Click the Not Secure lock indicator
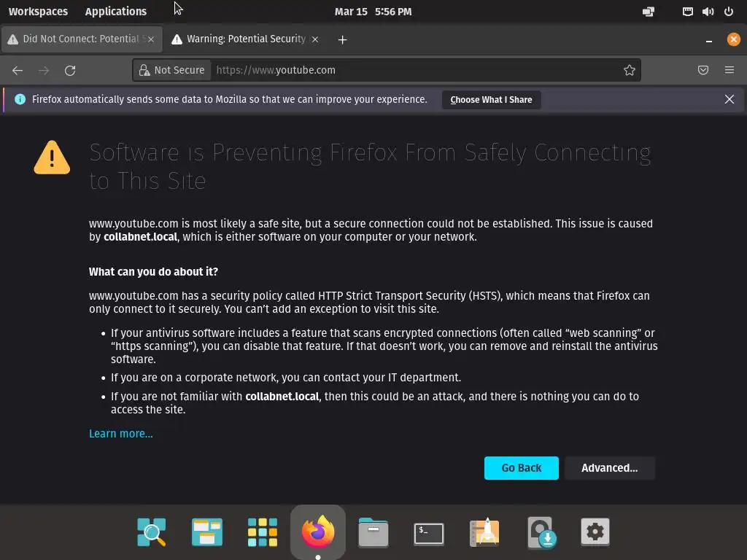This screenshot has width=747, height=560. [172, 70]
